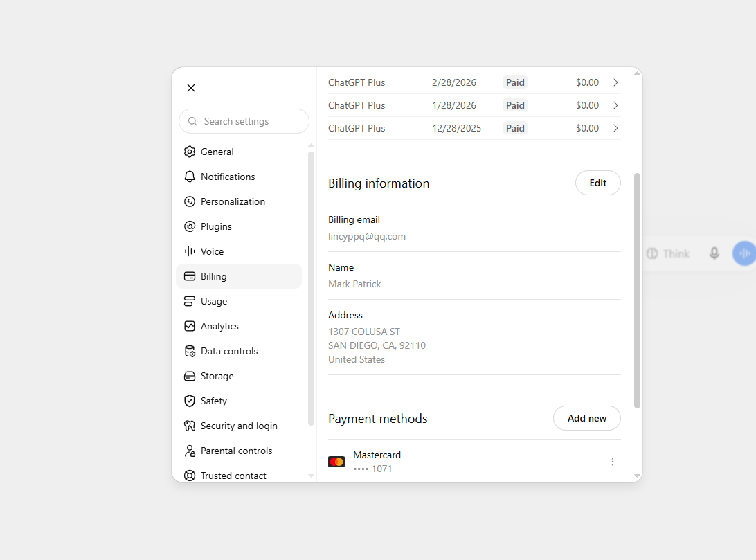Screen dimensions: 756x560
Task: Open the Mastercard three-dot options menu
Action: tap(612, 462)
